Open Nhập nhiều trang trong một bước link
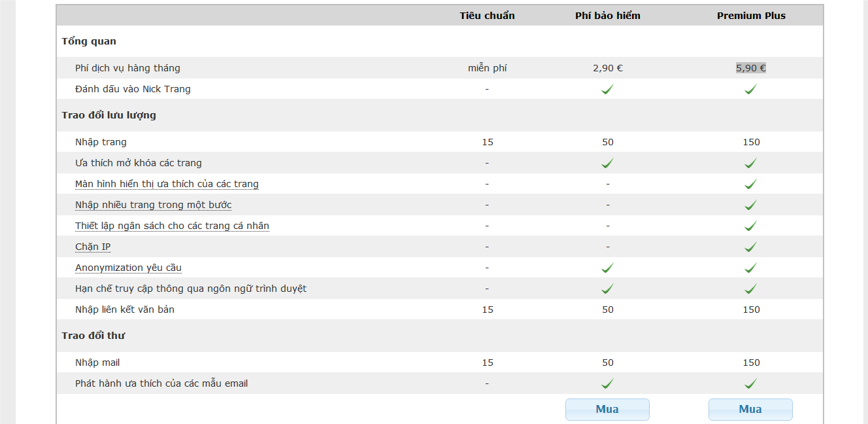The height and width of the screenshot is (424, 868). 153,205
